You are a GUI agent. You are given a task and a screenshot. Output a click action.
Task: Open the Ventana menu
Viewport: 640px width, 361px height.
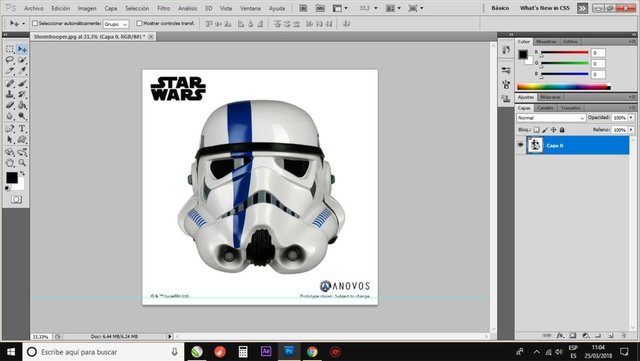click(250, 8)
